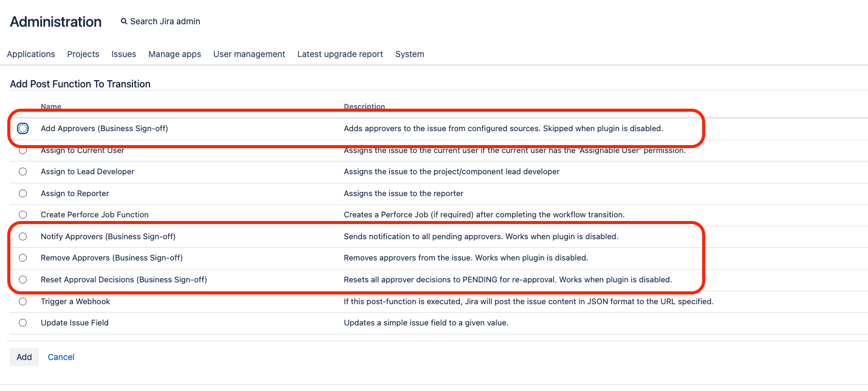This screenshot has width=868, height=391.
Task: Open the Latest upgrade report
Action: pos(340,54)
